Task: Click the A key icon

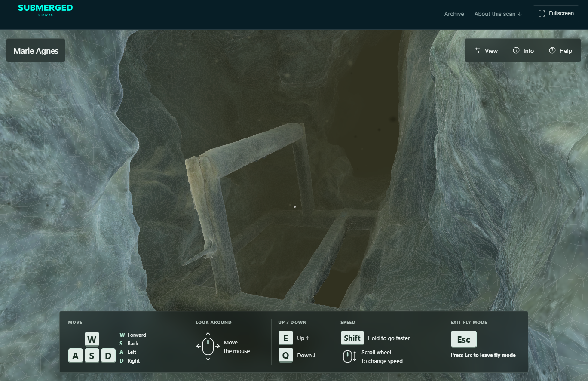Action: (x=76, y=356)
